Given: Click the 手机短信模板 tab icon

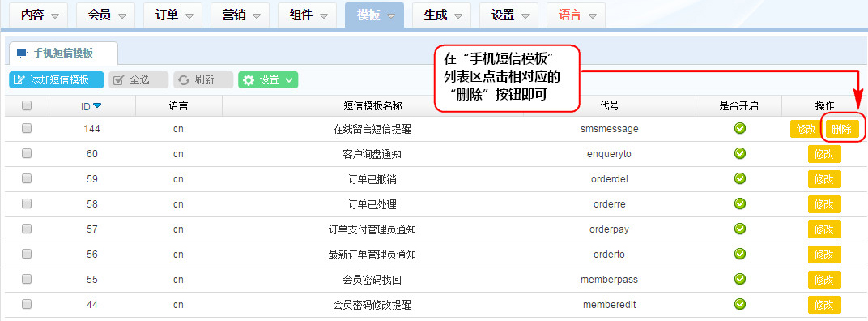Looking at the screenshot, I should tap(22, 53).
